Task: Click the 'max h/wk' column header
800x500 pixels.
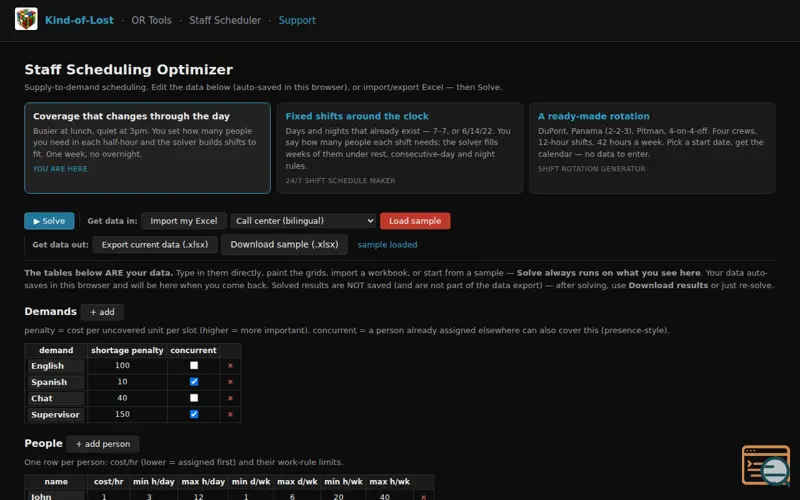Action: [x=390, y=482]
